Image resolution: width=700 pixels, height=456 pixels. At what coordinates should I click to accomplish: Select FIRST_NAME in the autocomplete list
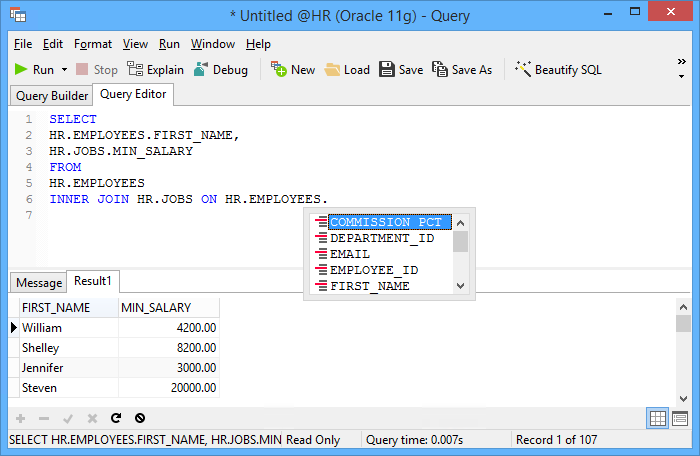coord(370,286)
